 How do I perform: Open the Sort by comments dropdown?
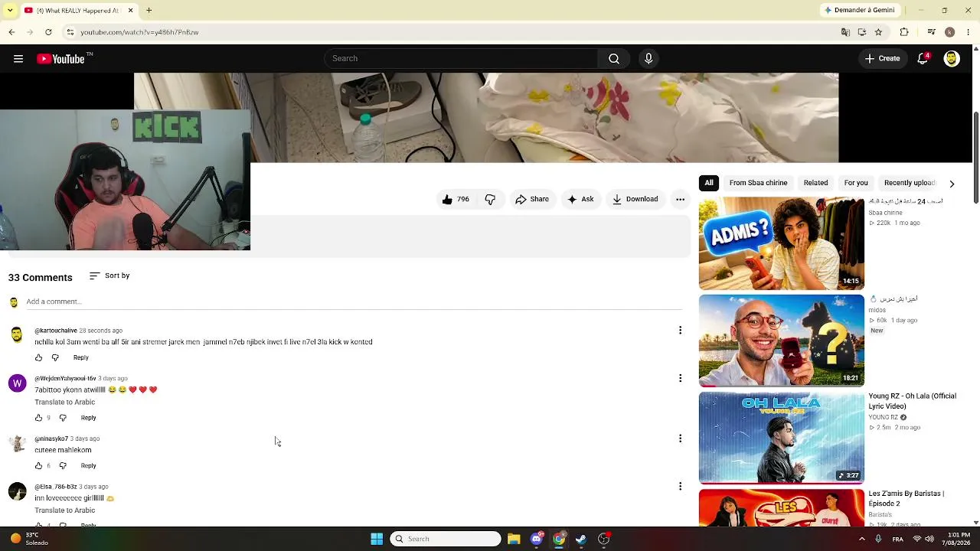[109, 275]
